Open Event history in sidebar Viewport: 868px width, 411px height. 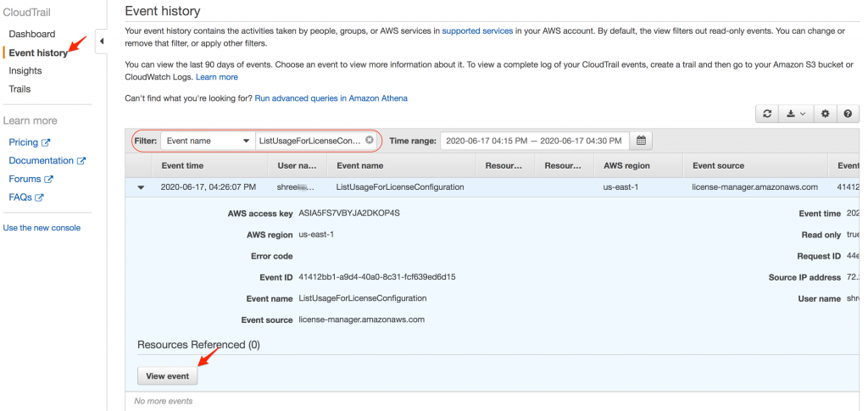click(x=38, y=53)
